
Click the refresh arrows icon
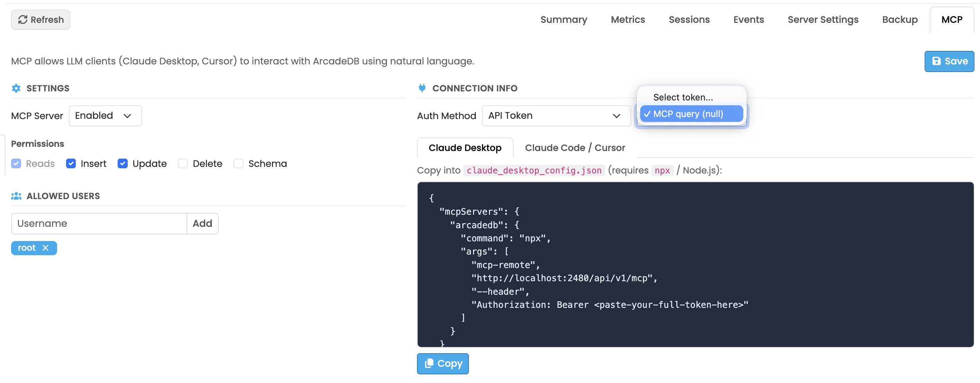coord(23,19)
